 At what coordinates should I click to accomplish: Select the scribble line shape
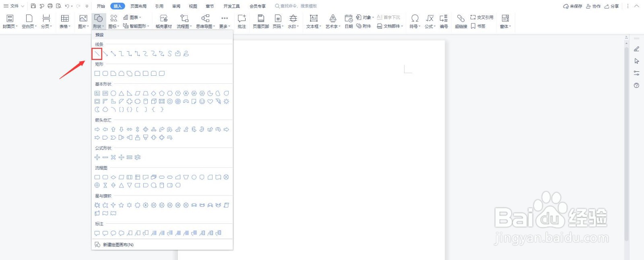(186, 54)
